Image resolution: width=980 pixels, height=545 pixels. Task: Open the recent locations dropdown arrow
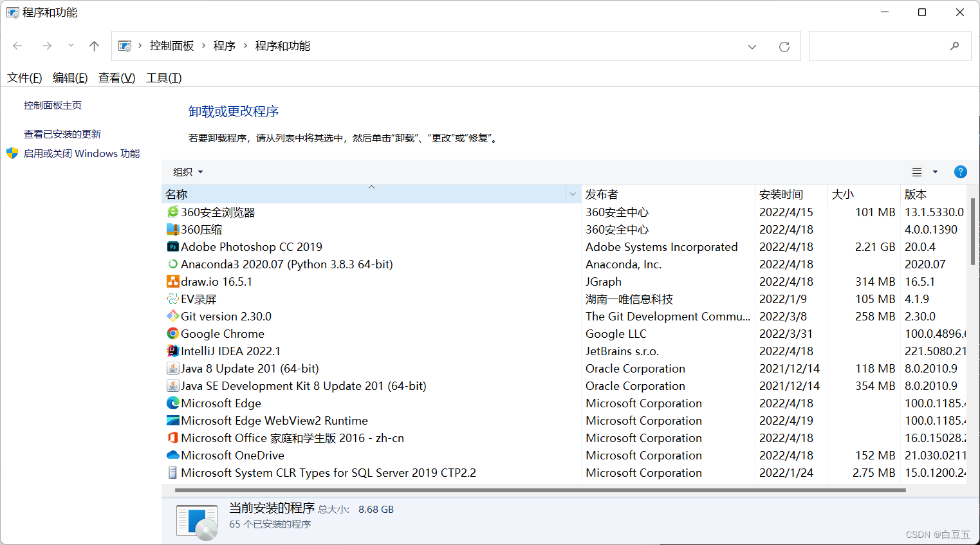(71, 46)
